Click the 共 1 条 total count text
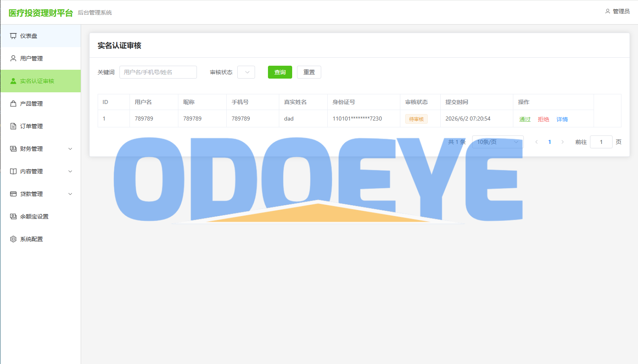The image size is (638, 364). pos(457,142)
